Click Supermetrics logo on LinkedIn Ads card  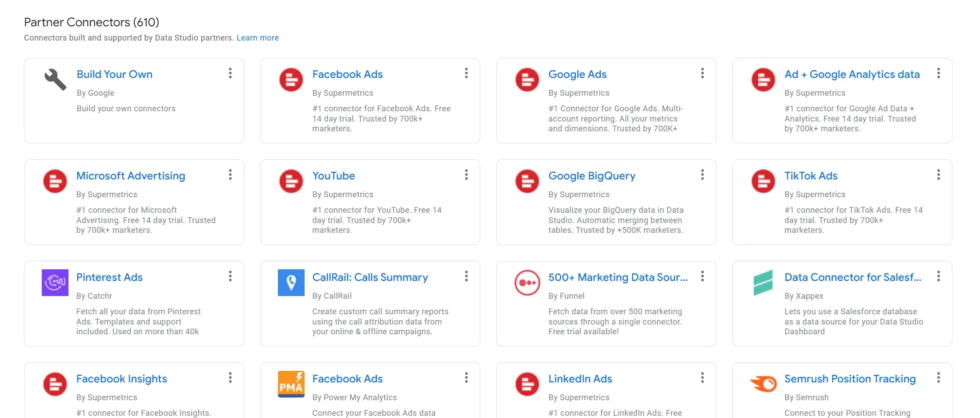pos(527,384)
